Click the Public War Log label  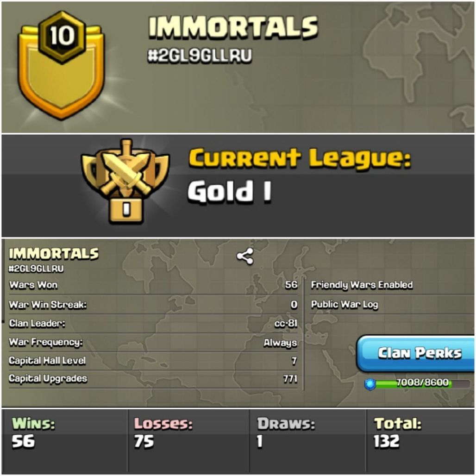(x=344, y=305)
